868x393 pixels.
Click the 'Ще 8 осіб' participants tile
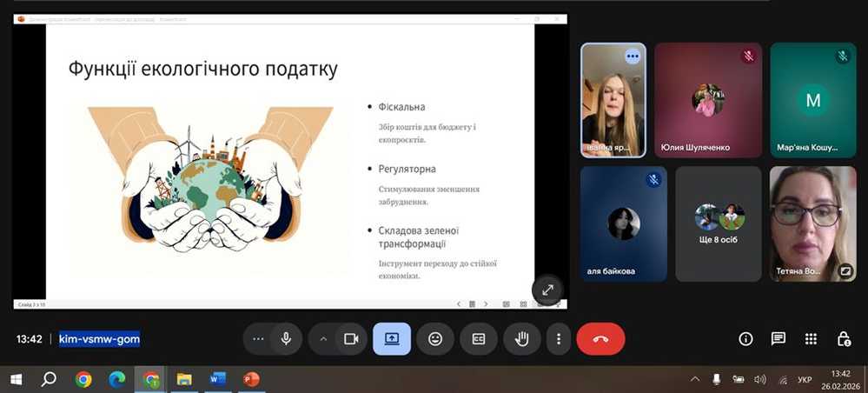[718, 224]
